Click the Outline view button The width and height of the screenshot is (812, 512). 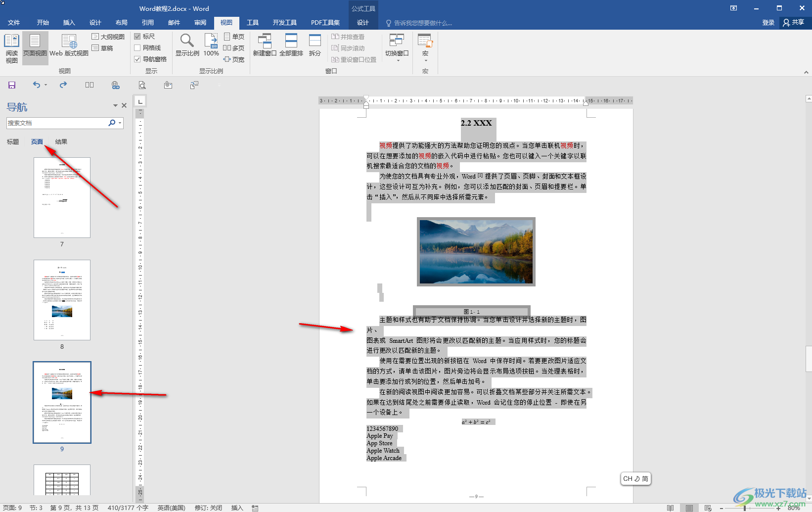click(x=108, y=37)
